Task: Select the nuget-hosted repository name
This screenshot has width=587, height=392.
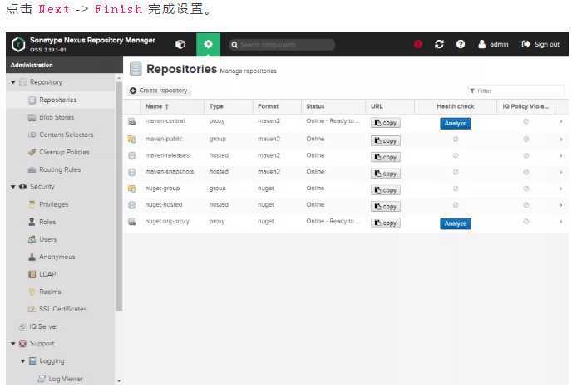Action: point(164,204)
